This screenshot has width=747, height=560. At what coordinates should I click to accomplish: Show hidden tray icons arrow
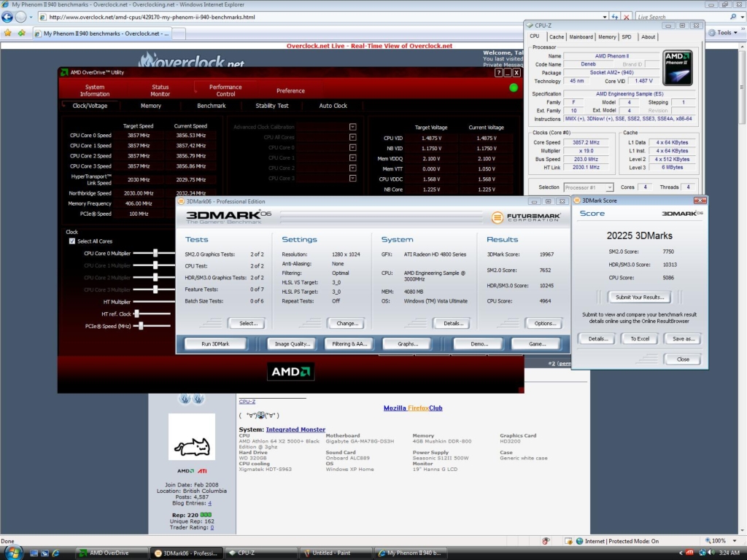coord(681,553)
